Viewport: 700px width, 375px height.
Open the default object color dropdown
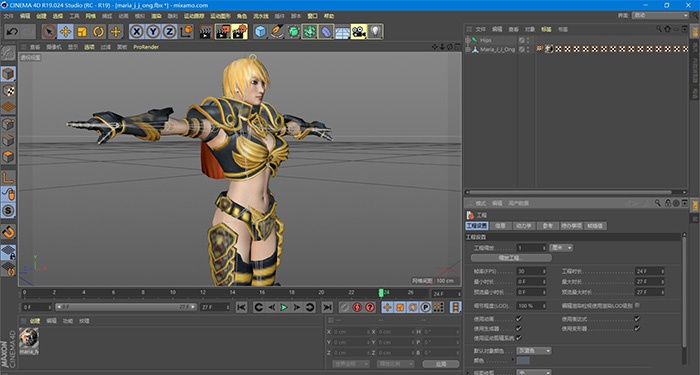[533, 351]
